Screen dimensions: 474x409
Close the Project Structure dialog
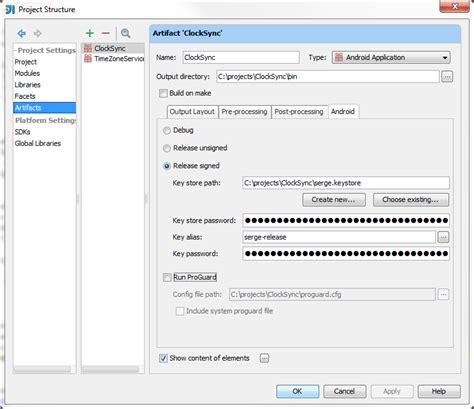454,6
